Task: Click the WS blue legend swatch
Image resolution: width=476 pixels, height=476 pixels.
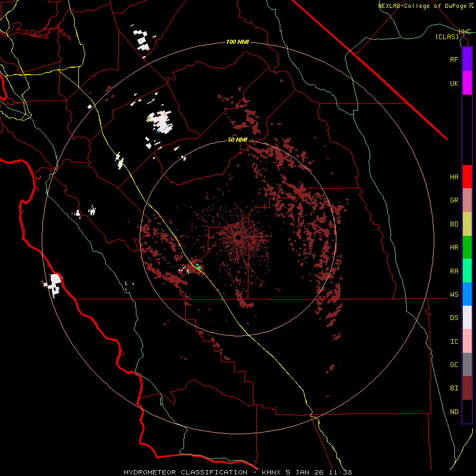Action: [467, 294]
